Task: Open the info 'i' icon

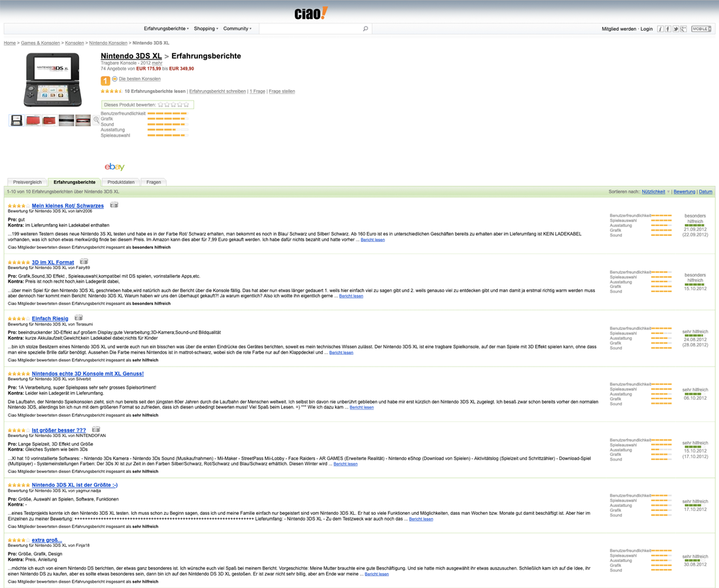Action: point(660,29)
